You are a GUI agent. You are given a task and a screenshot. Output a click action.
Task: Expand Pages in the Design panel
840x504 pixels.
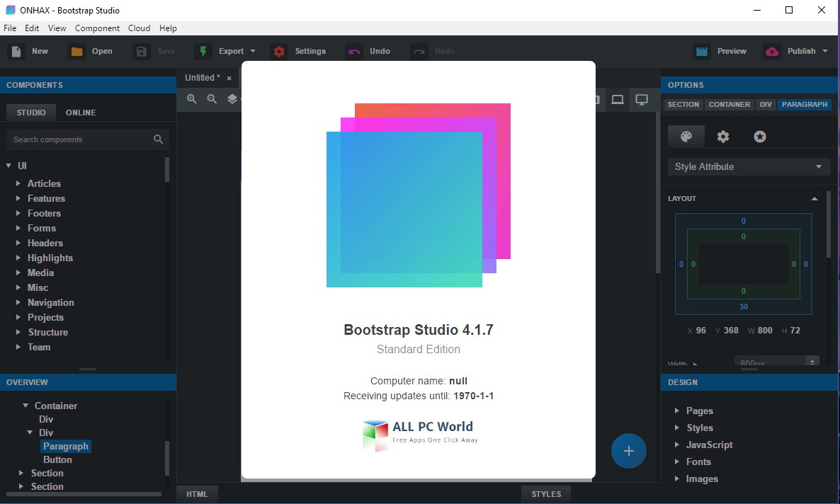click(x=676, y=411)
